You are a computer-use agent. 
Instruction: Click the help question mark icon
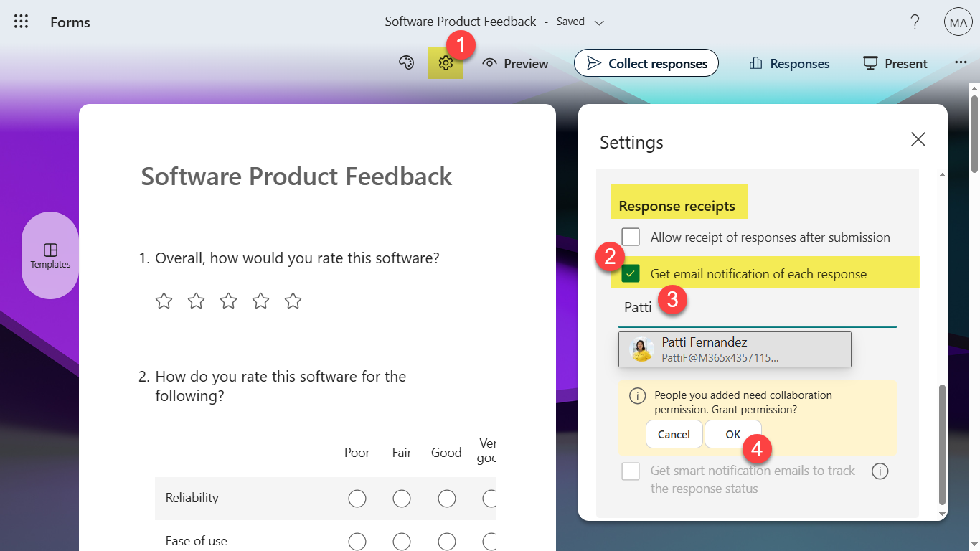[915, 22]
